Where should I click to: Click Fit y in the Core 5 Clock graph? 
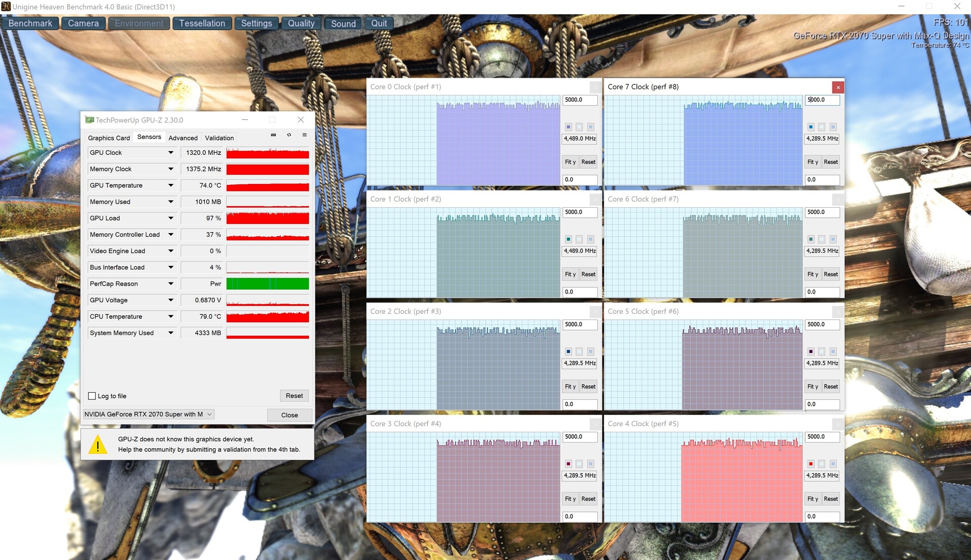point(813,386)
